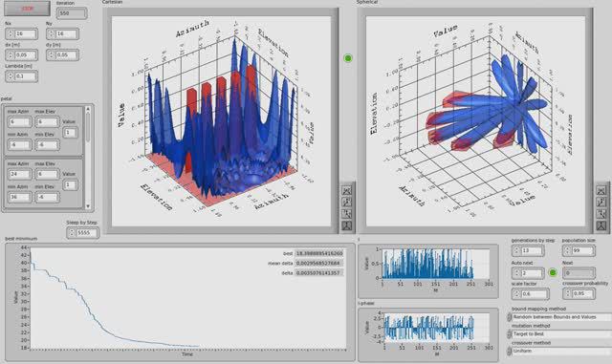The height and width of the screenshot is (364, 612).
Task: Select XY projection icon beside Spherical graph
Action: (x=601, y=190)
